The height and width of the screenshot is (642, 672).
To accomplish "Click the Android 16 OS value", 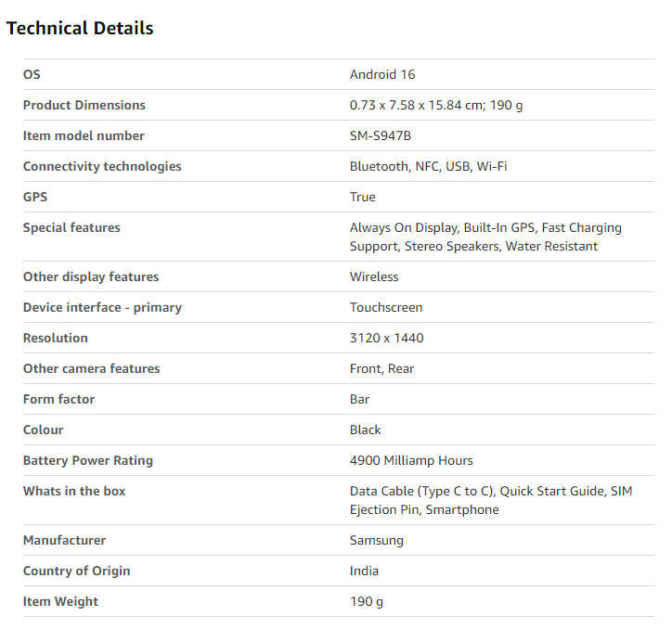I will click(x=382, y=74).
